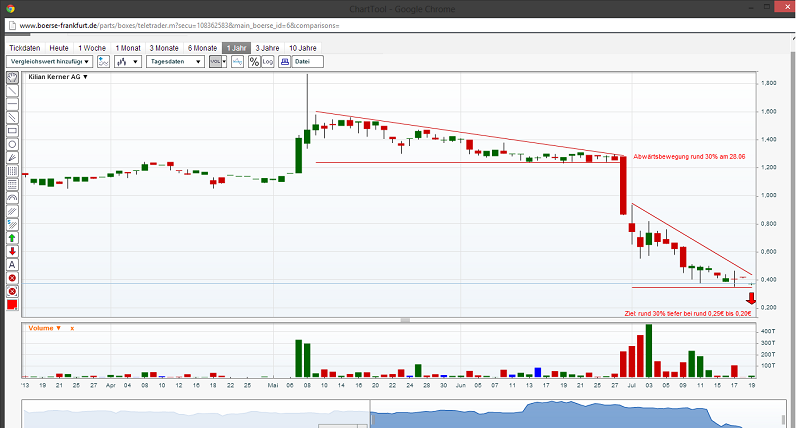Toggle percent scale display

(254, 62)
